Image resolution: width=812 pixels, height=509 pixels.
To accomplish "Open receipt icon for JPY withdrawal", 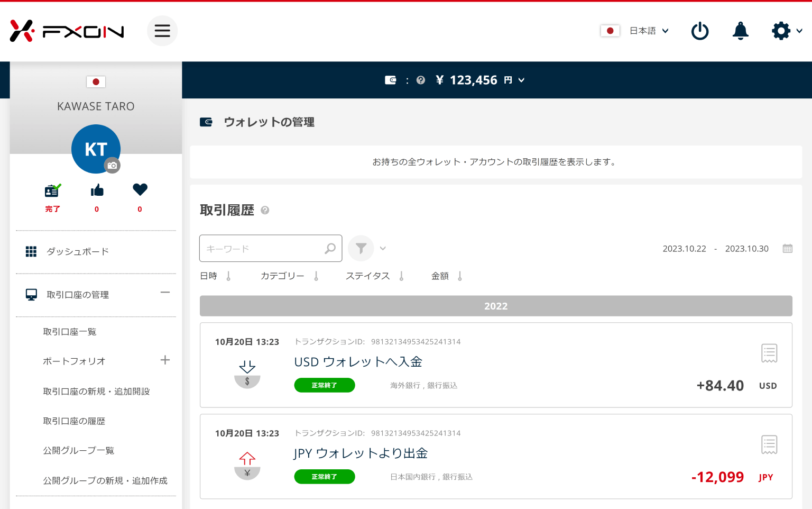I will [769, 445].
